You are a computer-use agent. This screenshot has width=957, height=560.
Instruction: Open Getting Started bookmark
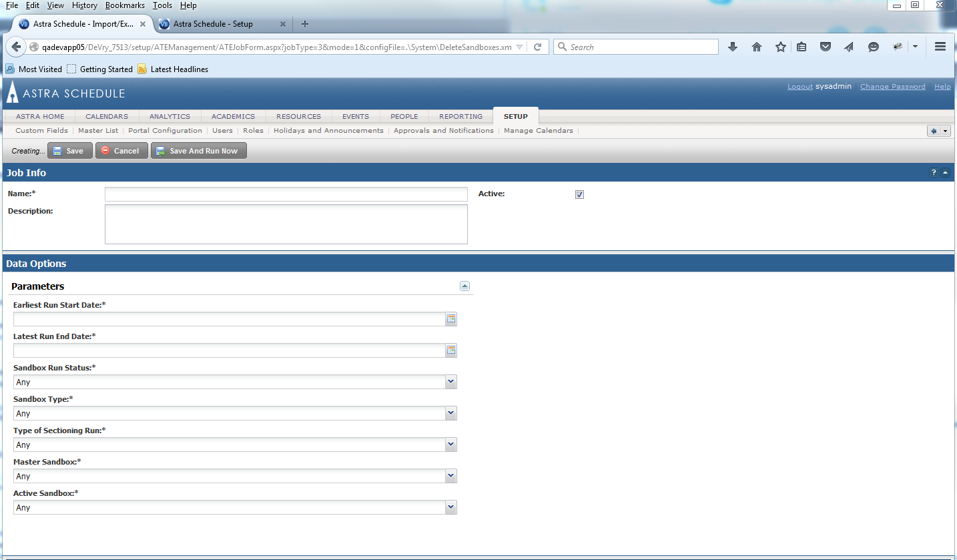pyautogui.click(x=99, y=69)
